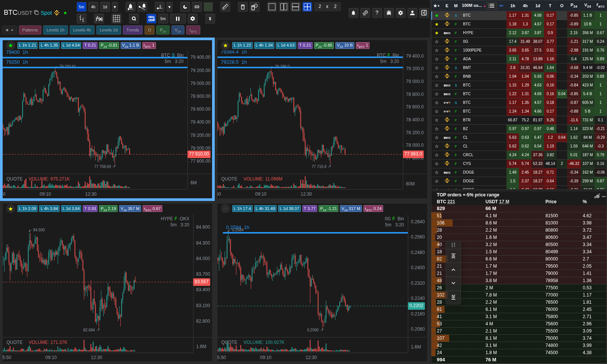The height and width of the screenshot is (364, 607).
Task: Toggle the favorite star in the BMT row
Action: click(x=437, y=67)
